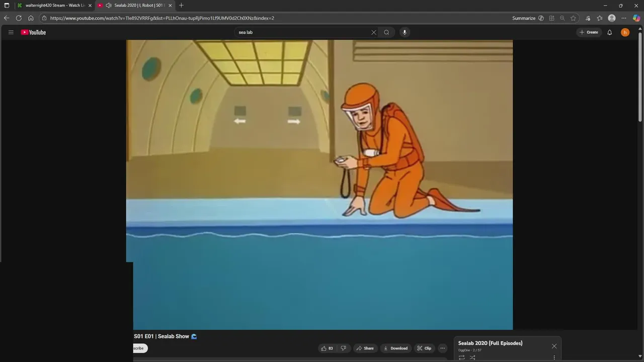Toggle playlist loop in Sealab 2020 panel
Viewport: 644px width, 362px height.
pyautogui.click(x=461, y=357)
